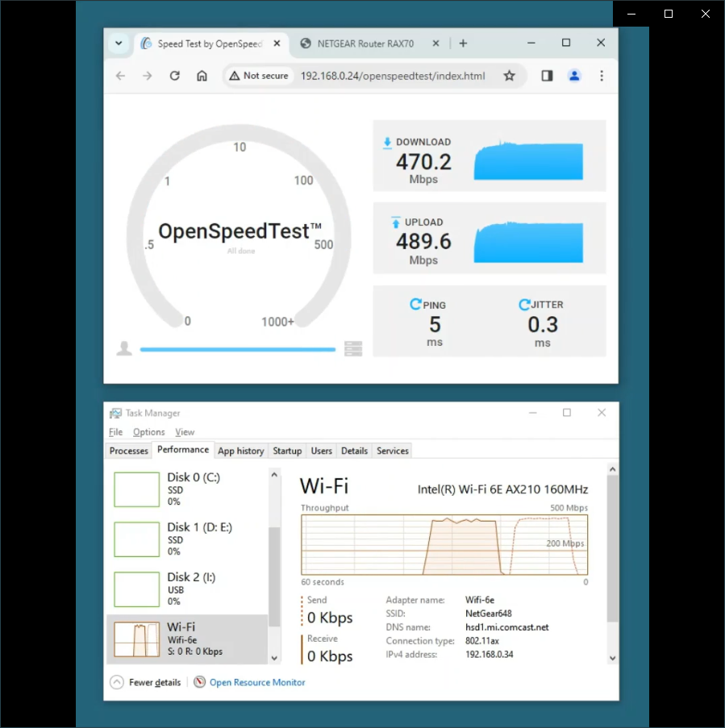Screen dimensions: 725x728
Task: Open the browser three-dot menu
Action: 602,76
